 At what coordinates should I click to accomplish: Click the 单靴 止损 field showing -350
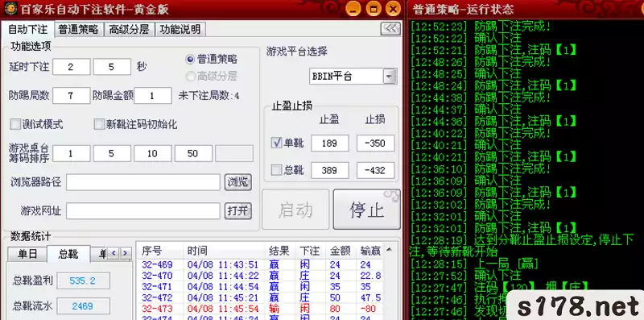coord(375,143)
